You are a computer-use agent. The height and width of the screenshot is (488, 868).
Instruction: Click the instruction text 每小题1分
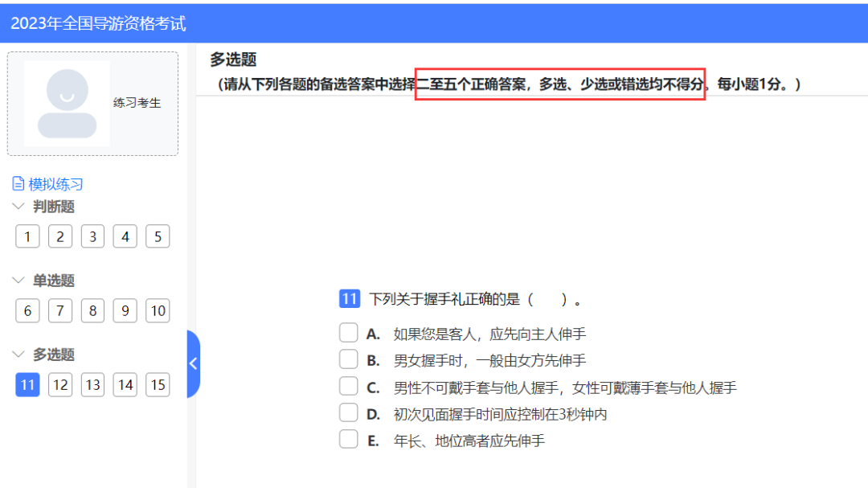click(749, 84)
